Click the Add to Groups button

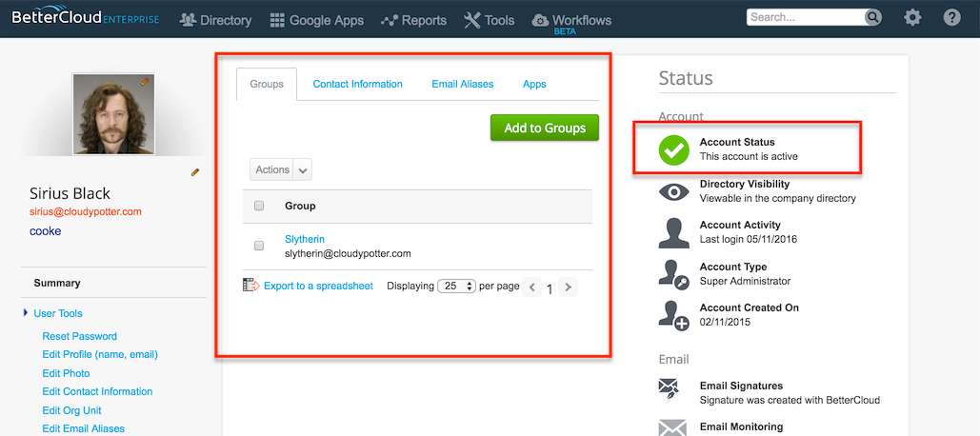[545, 128]
